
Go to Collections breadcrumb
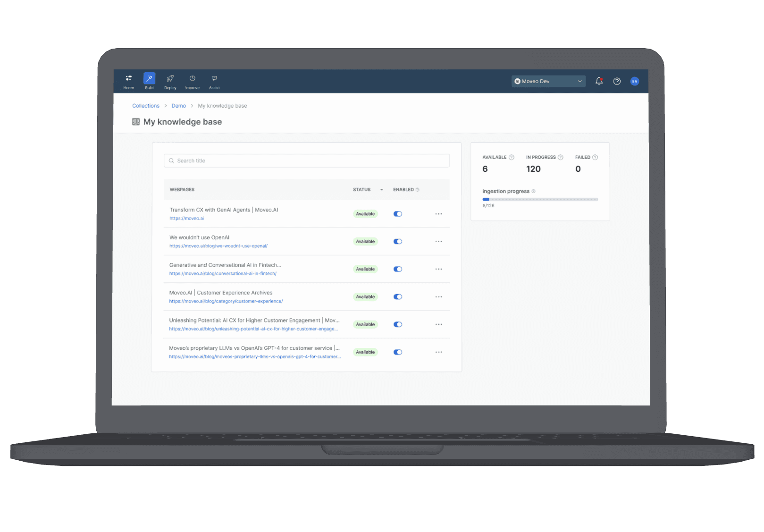click(146, 106)
